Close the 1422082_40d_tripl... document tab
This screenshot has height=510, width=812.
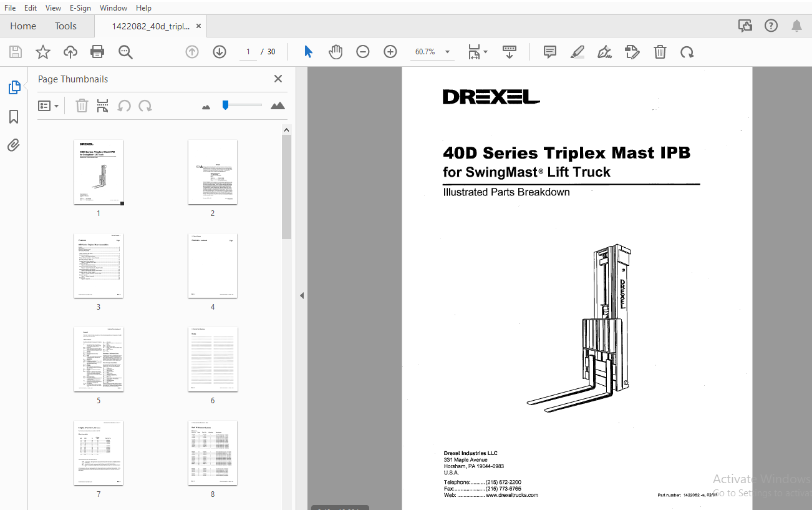click(198, 26)
